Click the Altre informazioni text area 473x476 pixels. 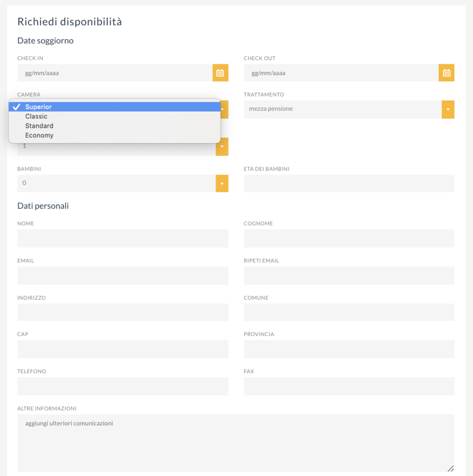pos(236,443)
